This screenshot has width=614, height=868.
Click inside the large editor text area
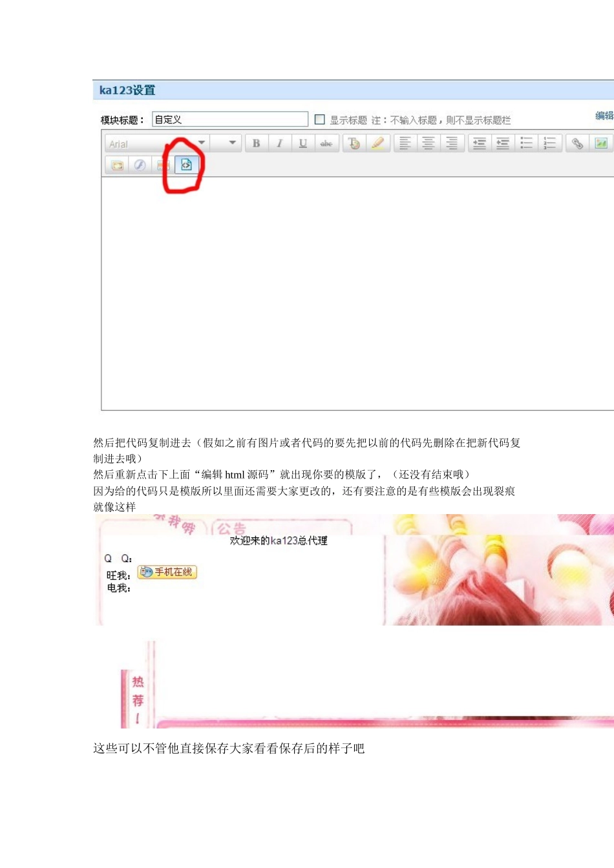[357, 293]
